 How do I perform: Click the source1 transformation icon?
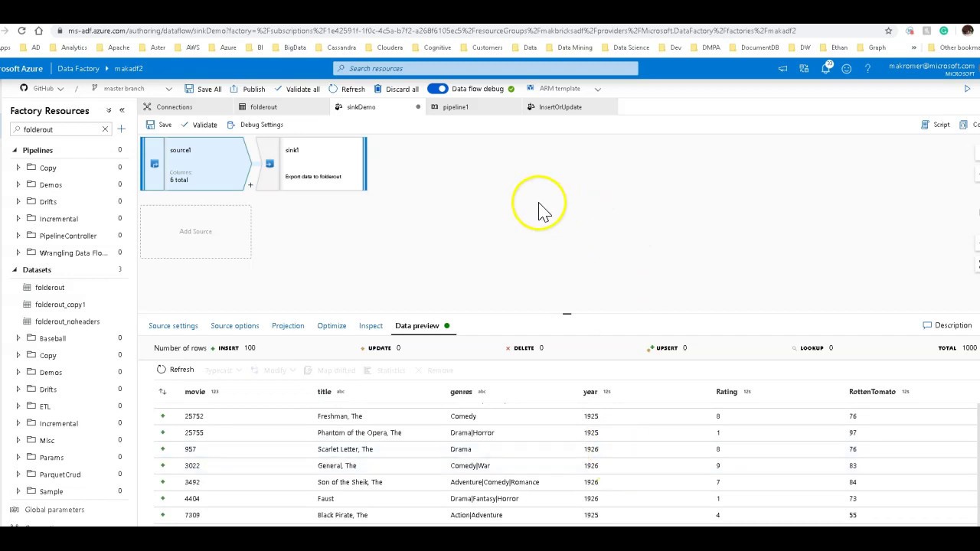(x=155, y=164)
